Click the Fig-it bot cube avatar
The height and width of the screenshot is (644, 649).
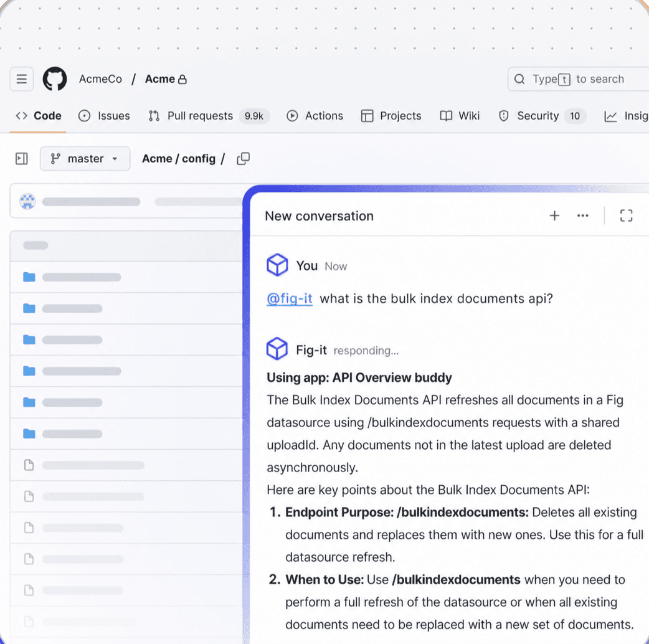tap(277, 349)
